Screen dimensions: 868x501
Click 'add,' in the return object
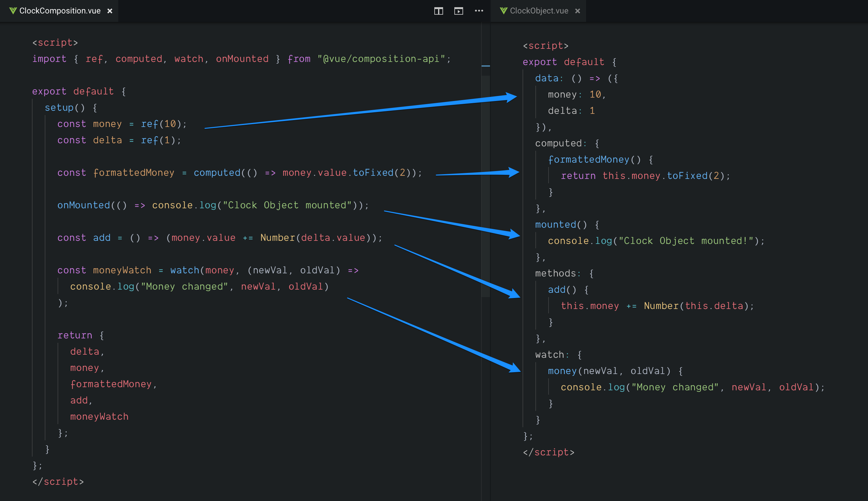pyautogui.click(x=82, y=400)
